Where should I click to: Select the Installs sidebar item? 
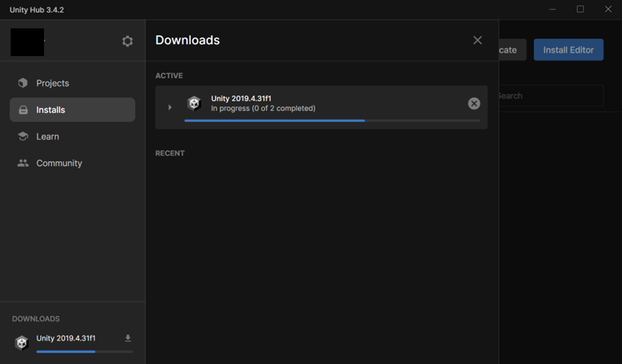tap(72, 110)
